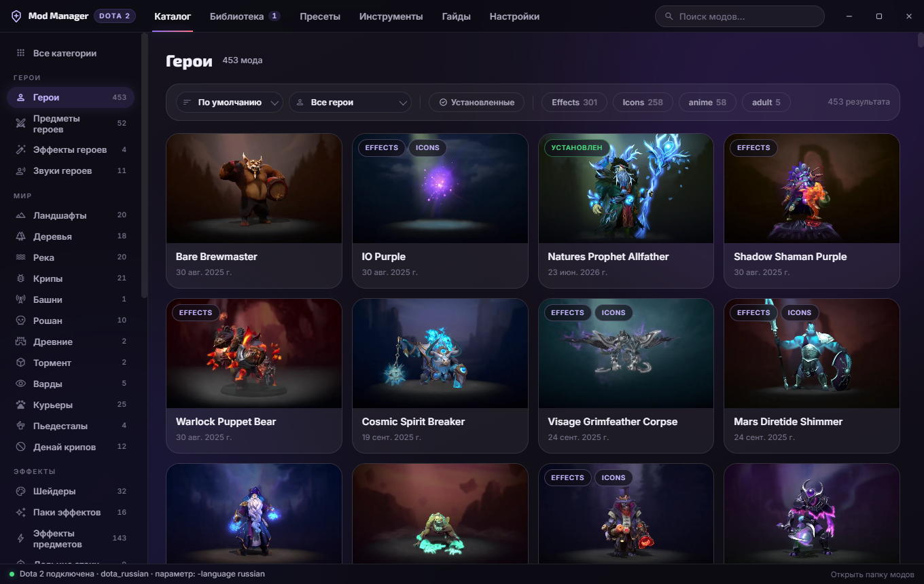This screenshot has width=924, height=584.
Task: Open the Настройки tab
Action: click(x=514, y=16)
